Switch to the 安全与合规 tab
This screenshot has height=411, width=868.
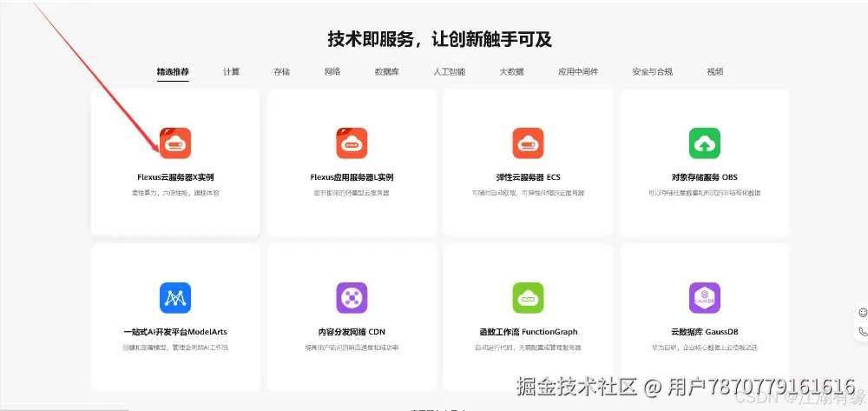point(653,71)
